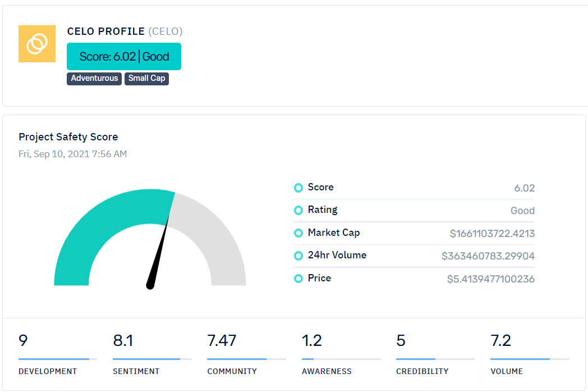Viewport: 588px width, 392px height.
Task: Click the Credibility score 5
Action: click(401, 340)
